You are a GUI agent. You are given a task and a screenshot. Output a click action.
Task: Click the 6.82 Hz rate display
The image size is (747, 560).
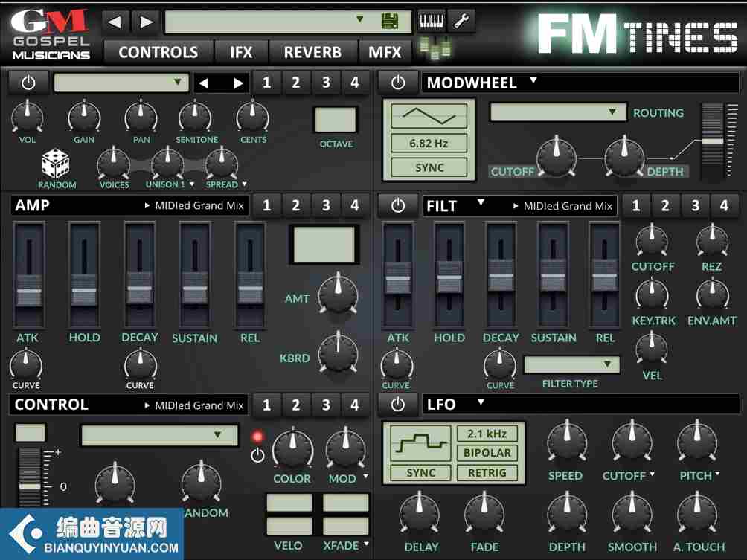click(429, 143)
